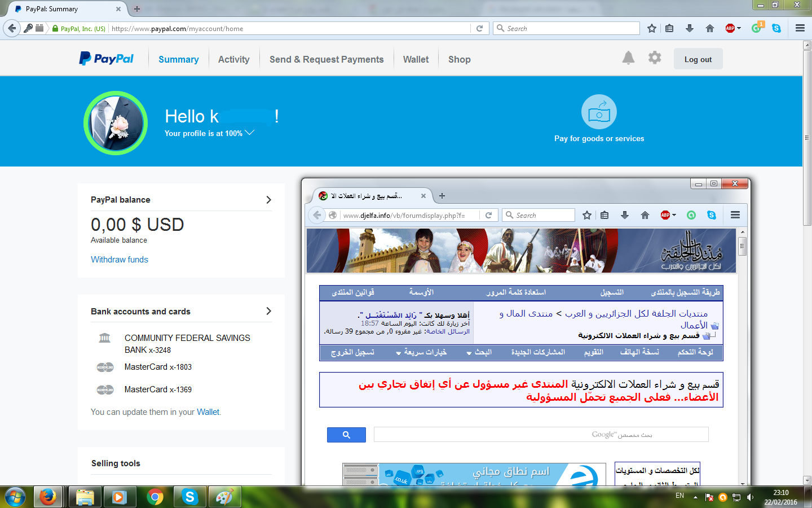Open the خيارات سريعة dropdown in forum
Screen dimensions: 812x508
(421, 352)
